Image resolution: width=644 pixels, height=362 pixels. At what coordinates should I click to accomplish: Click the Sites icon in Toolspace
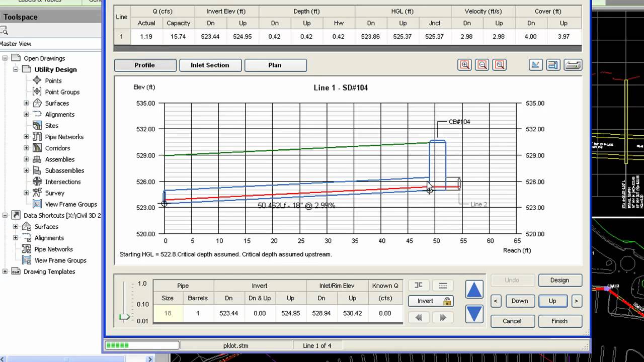[37, 125]
